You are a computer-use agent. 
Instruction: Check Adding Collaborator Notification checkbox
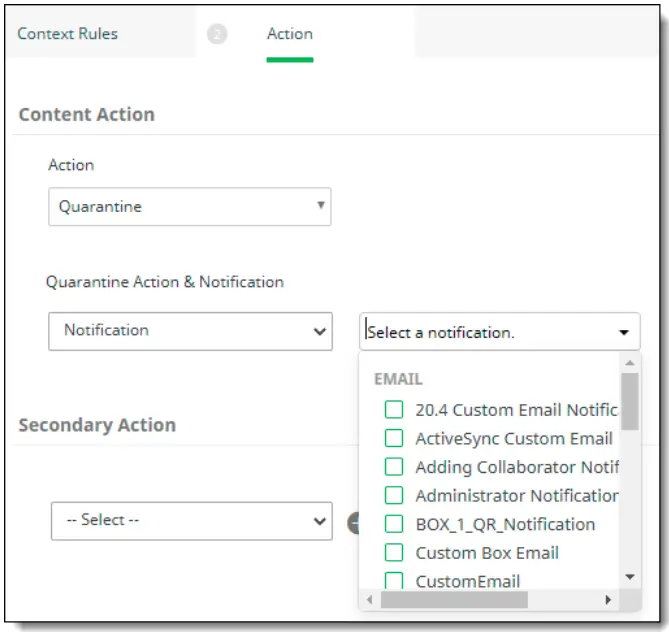tap(393, 467)
